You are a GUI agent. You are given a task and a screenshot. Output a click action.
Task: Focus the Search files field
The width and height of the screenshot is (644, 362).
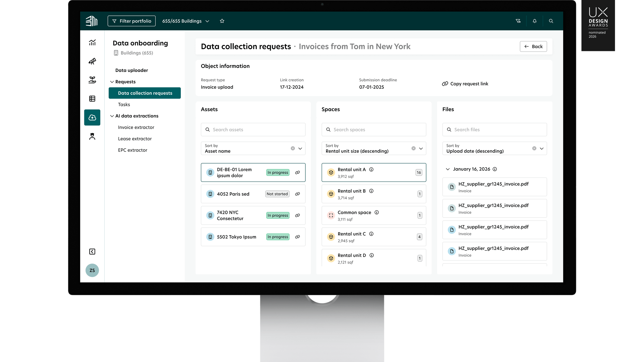(x=495, y=130)
